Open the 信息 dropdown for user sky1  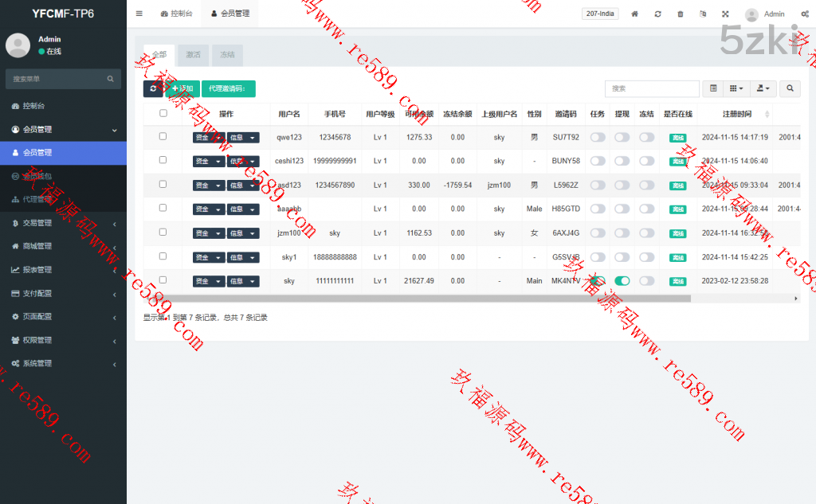(243, 257)
